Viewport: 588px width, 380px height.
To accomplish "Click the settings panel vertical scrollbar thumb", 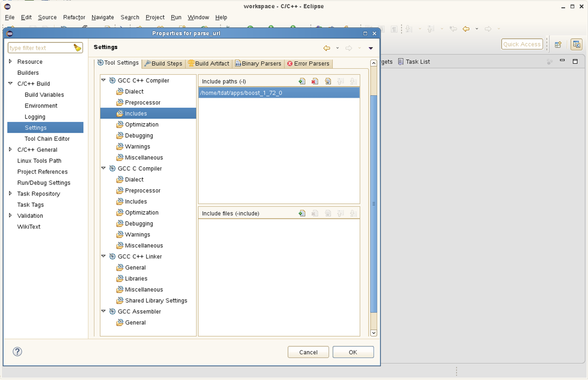I will 373,204.
